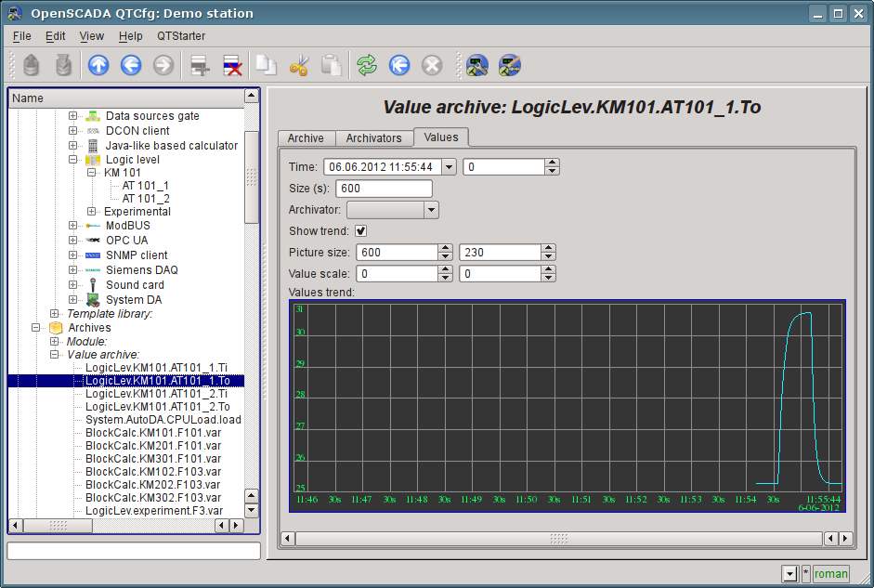Click the Paste clipboard toolbar icon

click(332, 65)
